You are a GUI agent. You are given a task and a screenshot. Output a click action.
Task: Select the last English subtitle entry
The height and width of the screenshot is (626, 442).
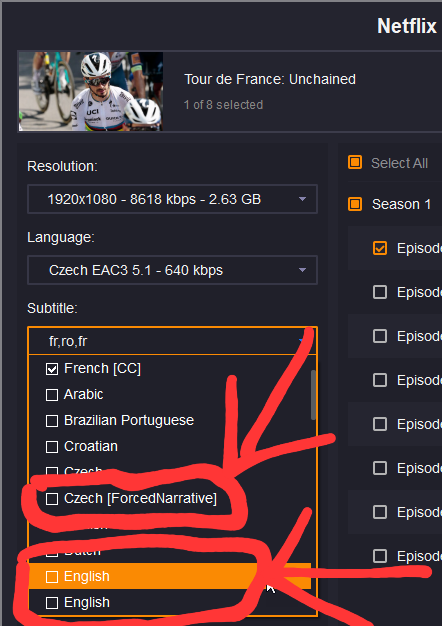[170, 602]
